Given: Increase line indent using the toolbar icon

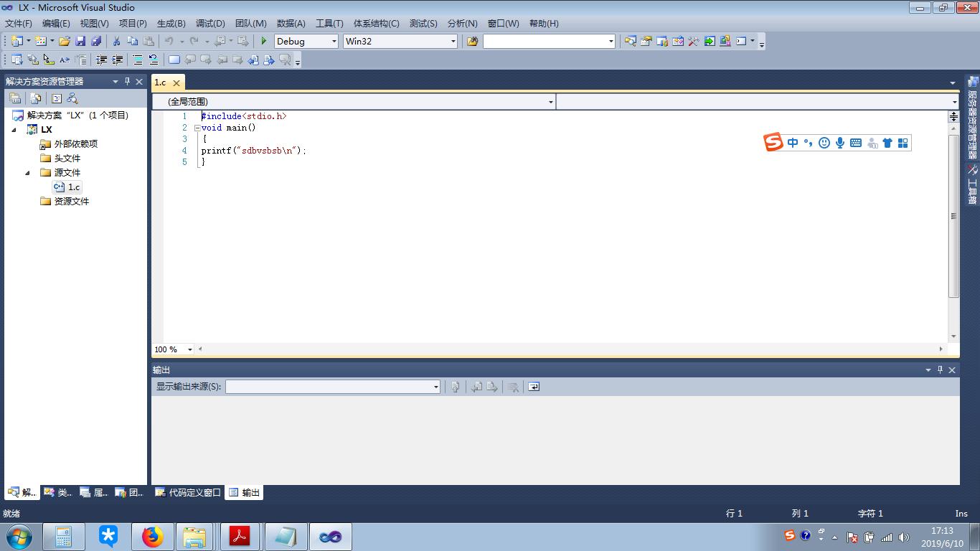Looking at the screenshot, I should point(118,60).
